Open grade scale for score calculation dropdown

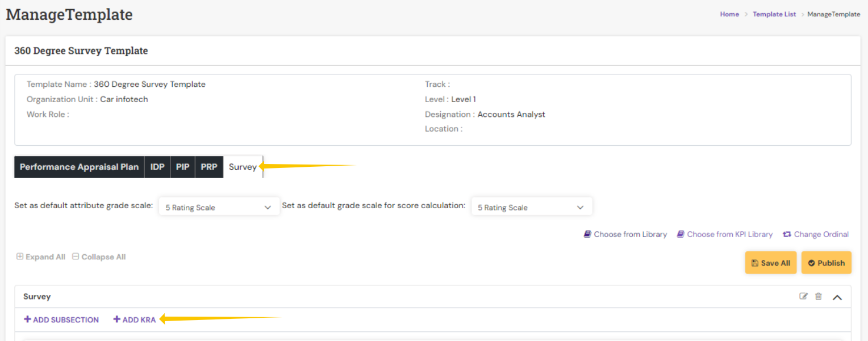[x=532, y=207]
